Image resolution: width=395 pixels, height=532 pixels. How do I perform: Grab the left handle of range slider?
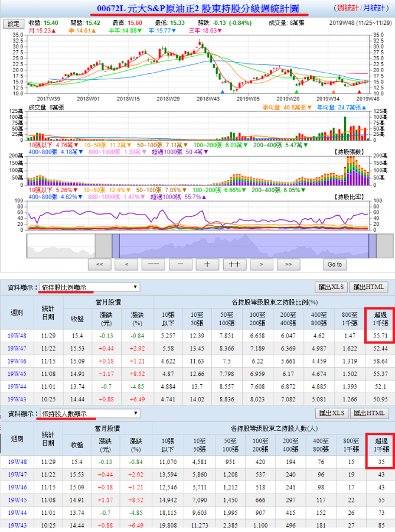coord(116,246)
